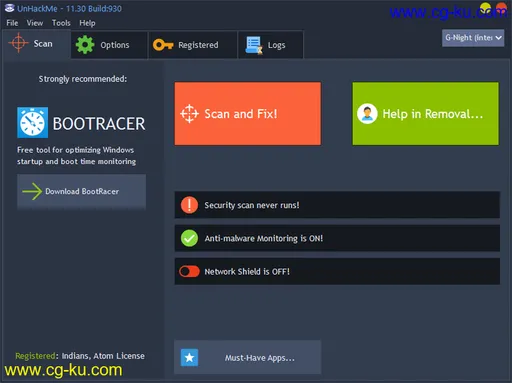Click the crosshair icon in Scan and Fix
The height and width of the screenshot is (383, 512).
tap(189, 114)
